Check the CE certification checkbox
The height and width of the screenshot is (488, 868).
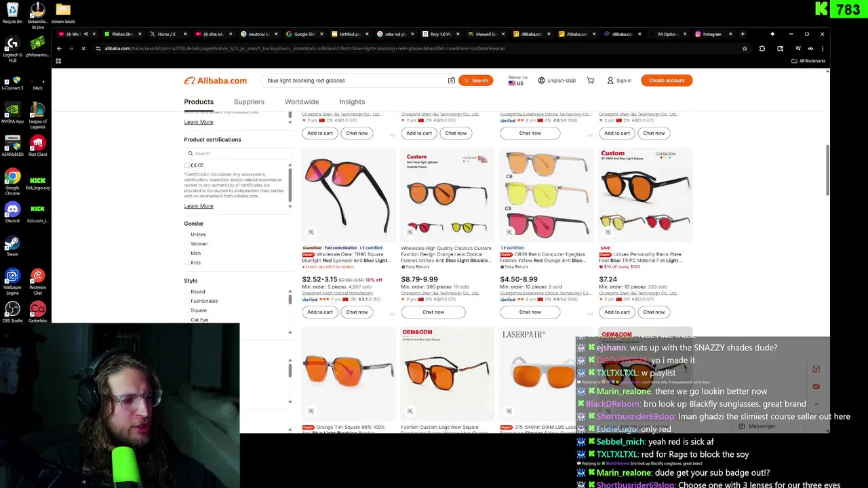pos(187,165)
